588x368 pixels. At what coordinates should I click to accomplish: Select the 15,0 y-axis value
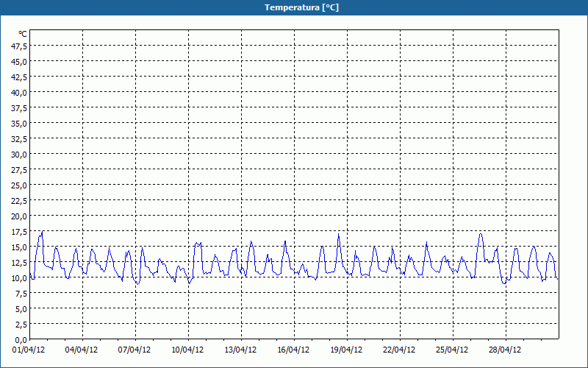tap(19, 247)
